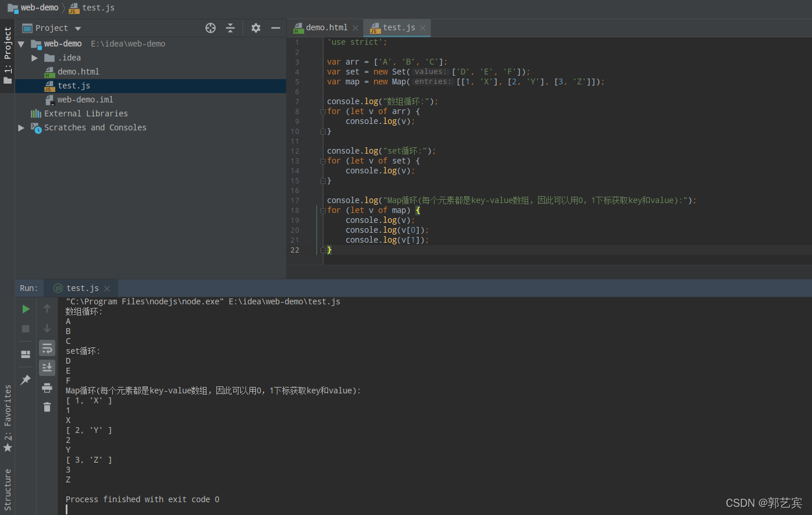
Task: Click console.log(v[0]) on line 20
Action: [387, 230]
